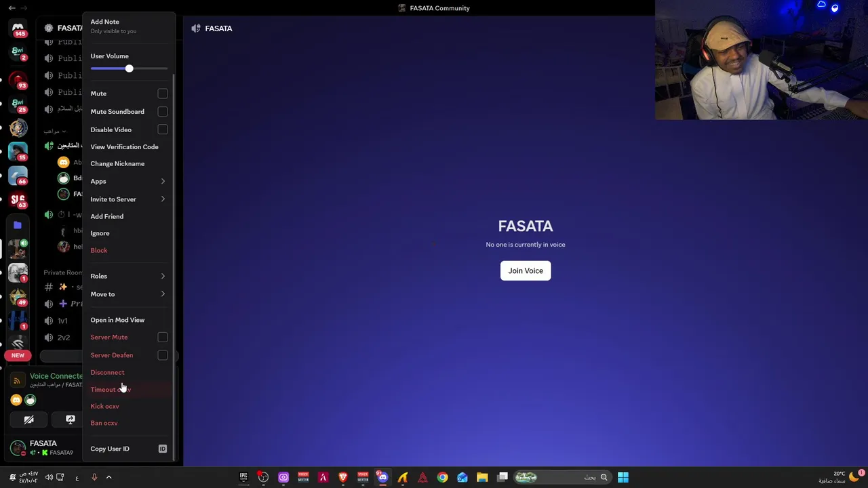The width and height of the screenshot is (868, 488).
Task: Open server icon with 49 badge
Action: coord(18,297)
